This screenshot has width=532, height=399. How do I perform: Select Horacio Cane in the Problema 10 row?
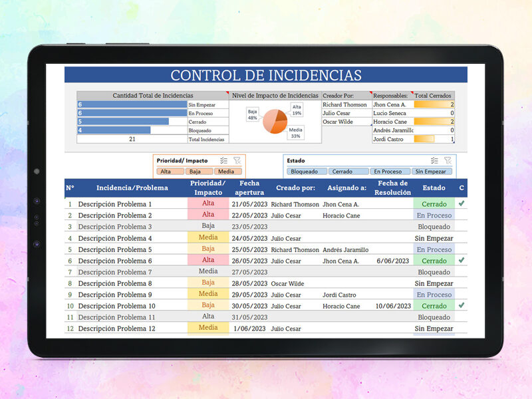click(x=341, y=306)
